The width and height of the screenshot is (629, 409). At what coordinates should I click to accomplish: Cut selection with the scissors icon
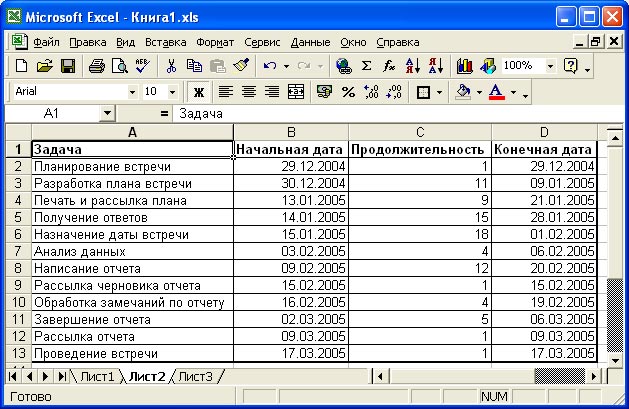tap(171, 66)
